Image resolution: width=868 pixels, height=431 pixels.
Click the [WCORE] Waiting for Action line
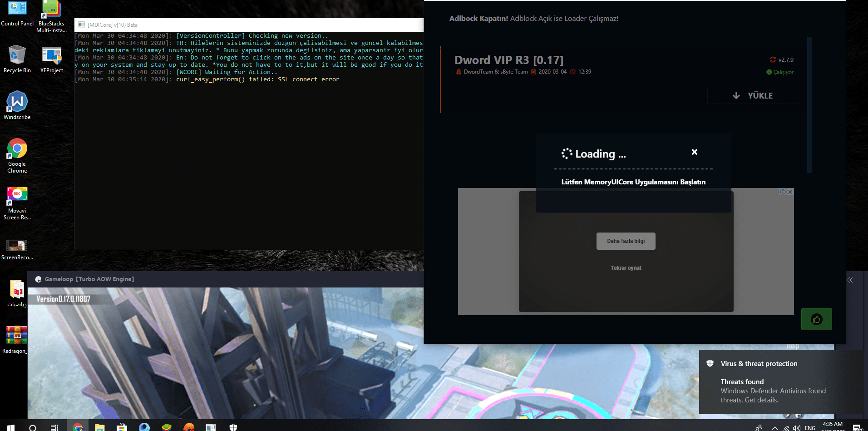point(227,72)
